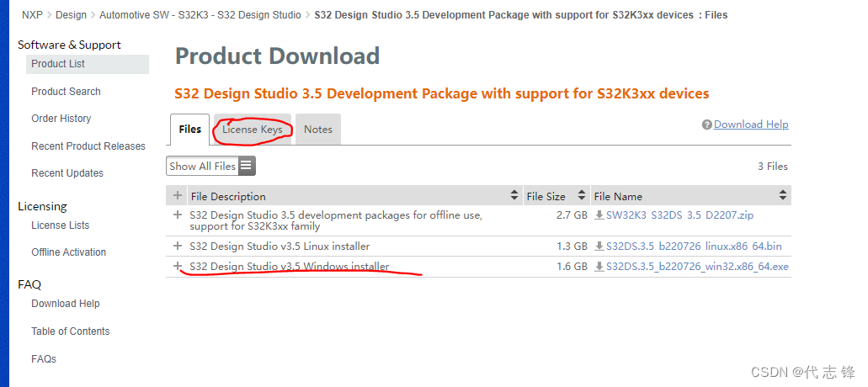Switch to the Files tab

[x=190, y=130]
